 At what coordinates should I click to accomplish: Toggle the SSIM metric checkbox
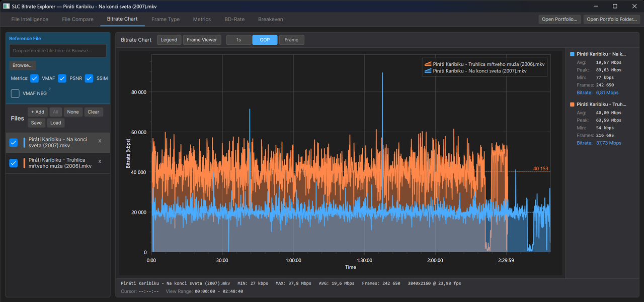coord(89,78)
